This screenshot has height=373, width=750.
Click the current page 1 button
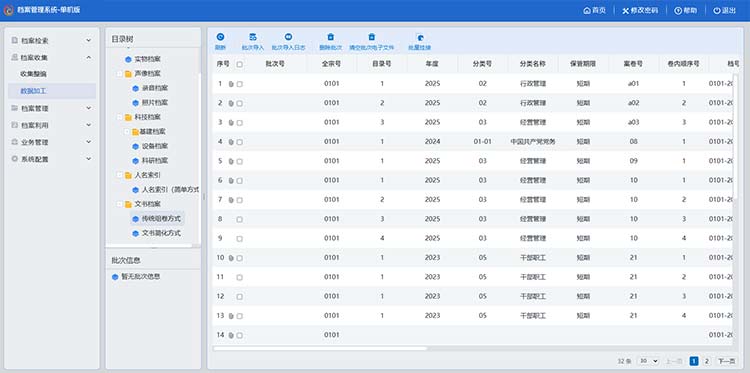tap(694, 361)
